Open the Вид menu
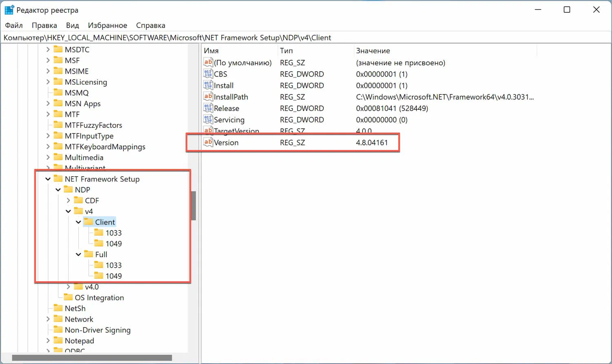 pos(73,25)
